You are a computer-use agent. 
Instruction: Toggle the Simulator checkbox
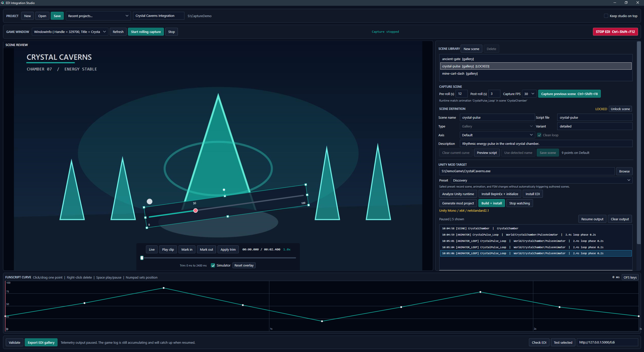[x=213, y=265]
